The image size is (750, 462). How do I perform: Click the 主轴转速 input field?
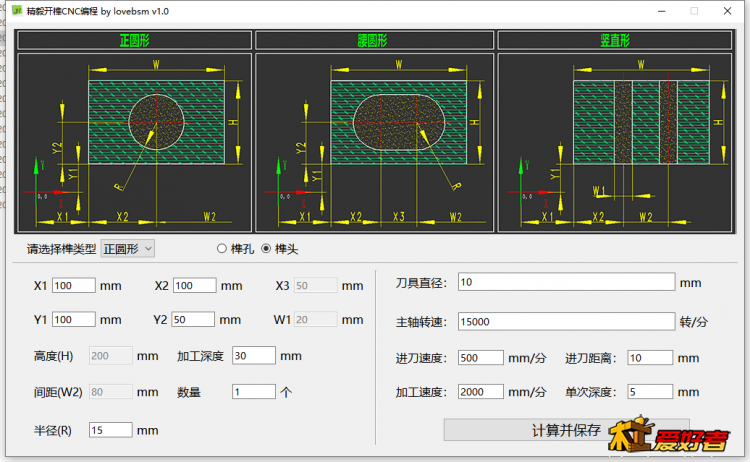point(566,322)
